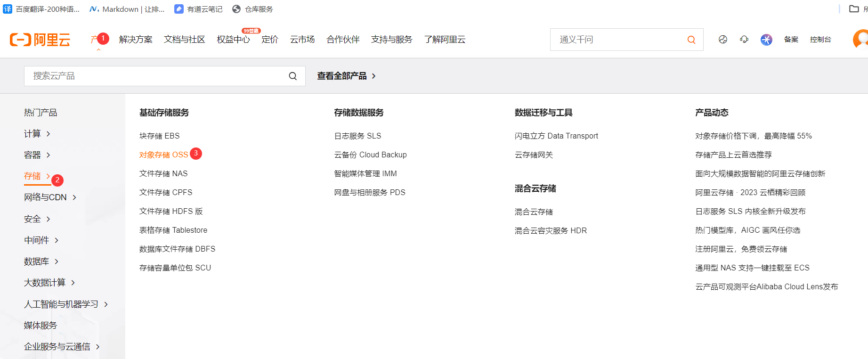
Task: Read 对象存储价格下调 news item
Action: (x=754, y=136)
